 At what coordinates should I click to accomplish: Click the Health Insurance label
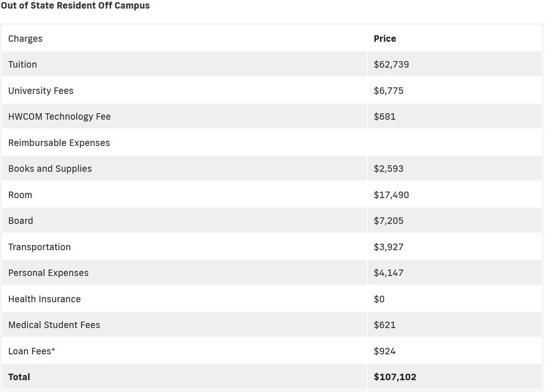tap(44, 299)
